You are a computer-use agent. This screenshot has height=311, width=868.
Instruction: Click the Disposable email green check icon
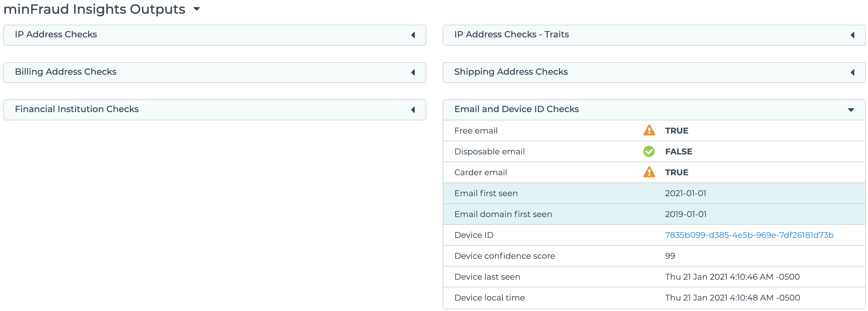[x=649, y=151]
